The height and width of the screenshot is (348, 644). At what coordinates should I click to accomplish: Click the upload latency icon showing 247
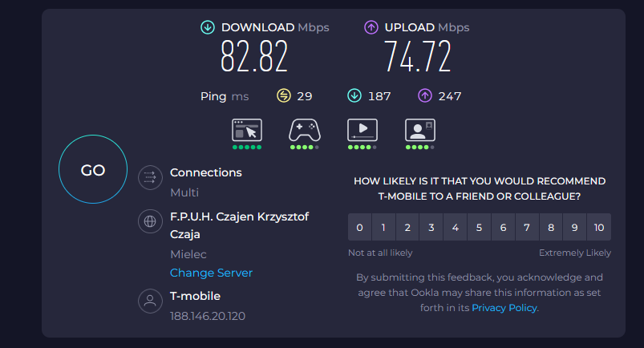425,95
